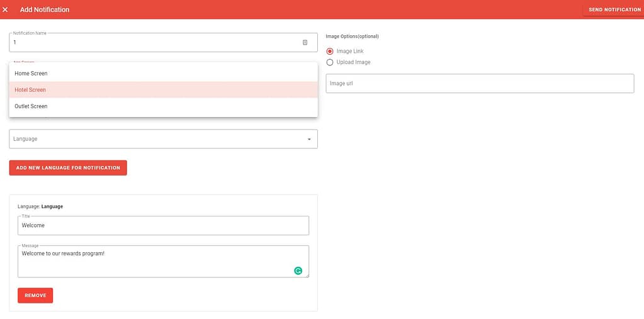Click into the Title field showing Welcome
Image resolution: width=644 pixels, height=319 pixels.
coord(163,225)
